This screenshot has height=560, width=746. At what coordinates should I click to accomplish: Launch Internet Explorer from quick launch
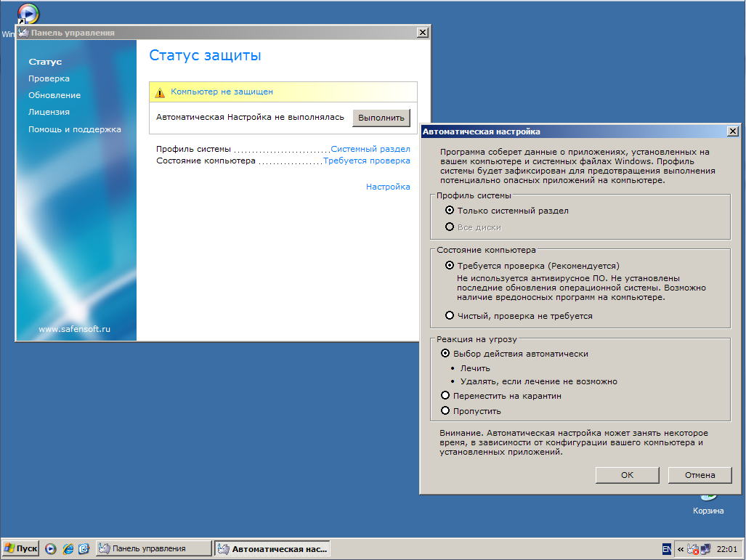pyautogui.click(x=68, y=549)
